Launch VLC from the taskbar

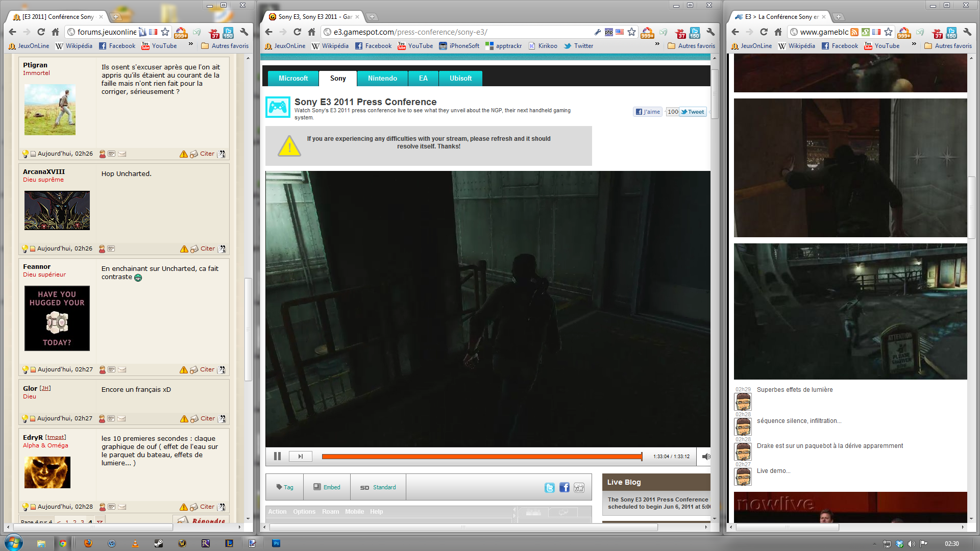[x=135, y=543]
